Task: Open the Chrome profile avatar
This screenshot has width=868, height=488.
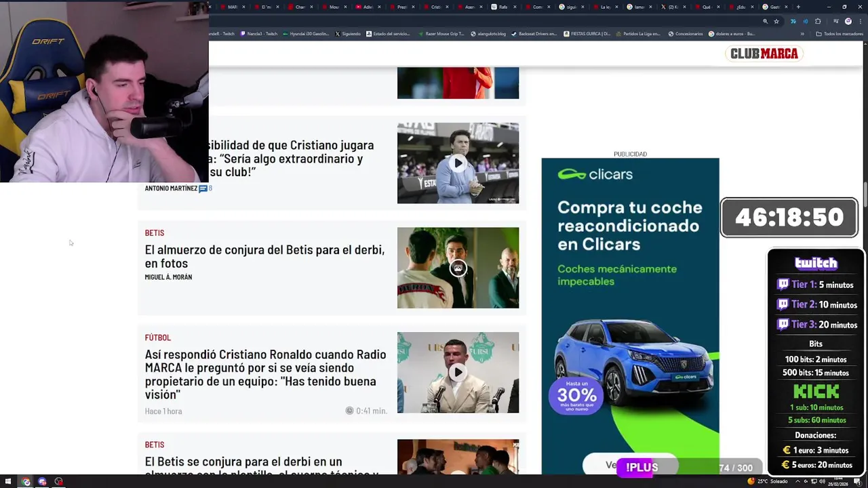Action: pyautogui.click(x=848, y=21)
